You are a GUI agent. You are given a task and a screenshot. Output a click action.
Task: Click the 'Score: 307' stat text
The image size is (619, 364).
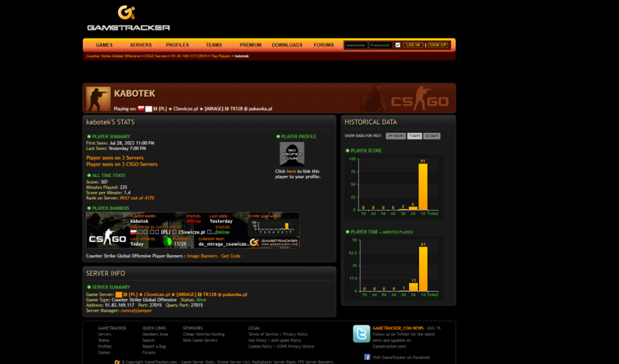[97, 182]
